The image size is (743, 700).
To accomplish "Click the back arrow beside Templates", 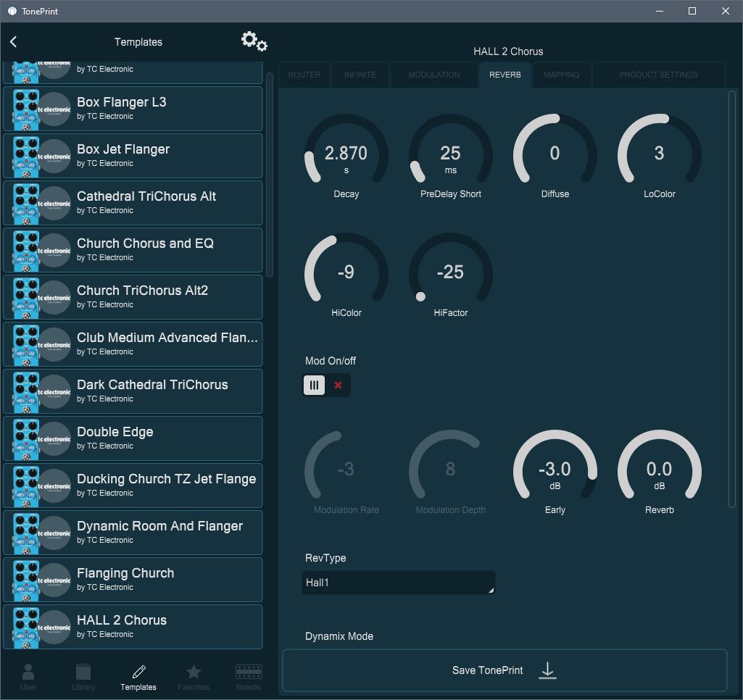I will (x=14, y=42).
